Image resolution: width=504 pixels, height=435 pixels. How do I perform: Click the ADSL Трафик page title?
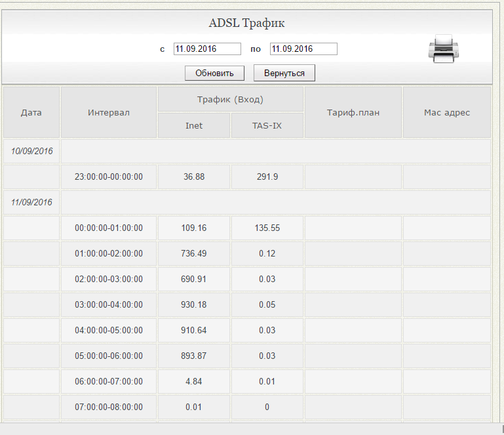(246, 23)
